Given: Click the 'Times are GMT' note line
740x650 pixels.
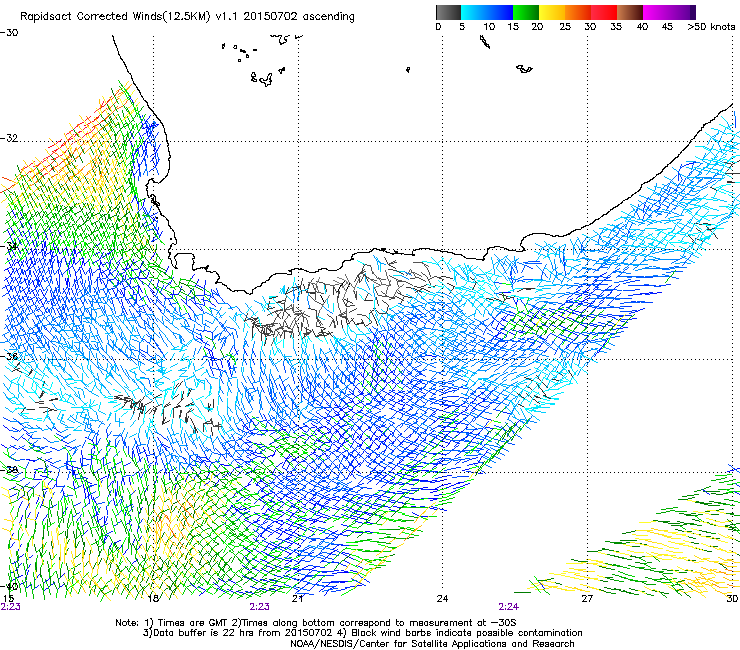Looking at the screenshot, I should [x=316, y=623].
